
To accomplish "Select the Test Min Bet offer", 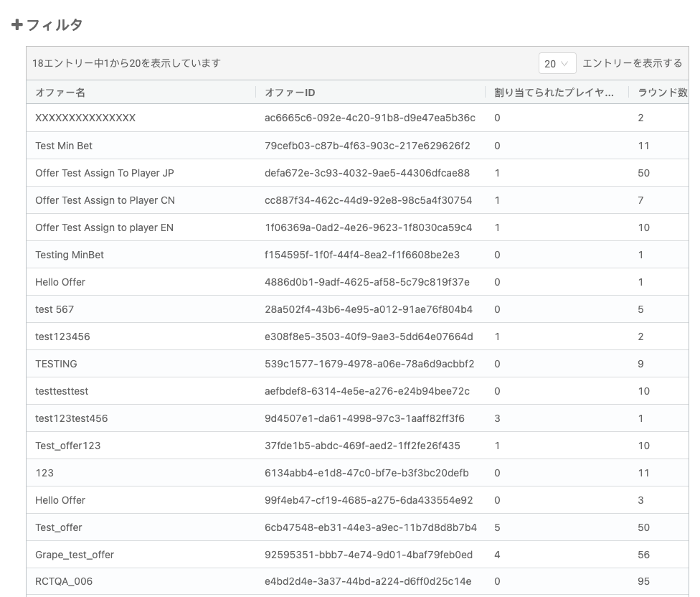I will [64, 146].
